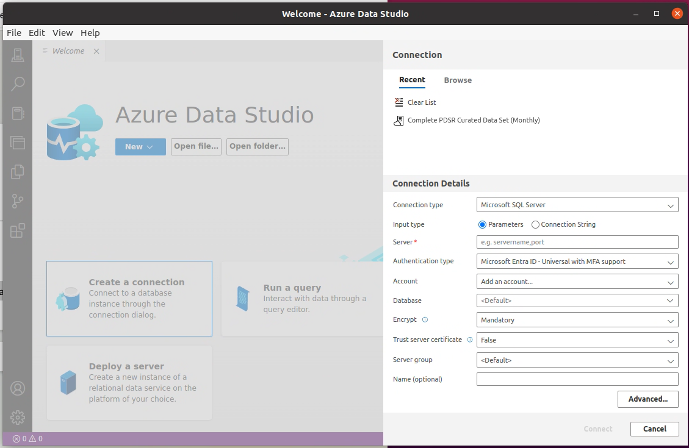690x448 pixels.
Task: Expand the Connection type dropdown
Action: coord(577,205)
